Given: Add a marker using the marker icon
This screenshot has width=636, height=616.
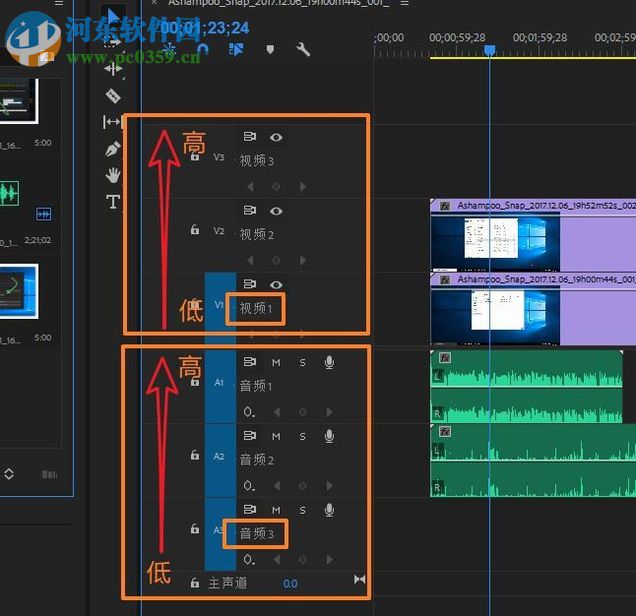Looking at the screenshot, I should [x=269, y=49].
